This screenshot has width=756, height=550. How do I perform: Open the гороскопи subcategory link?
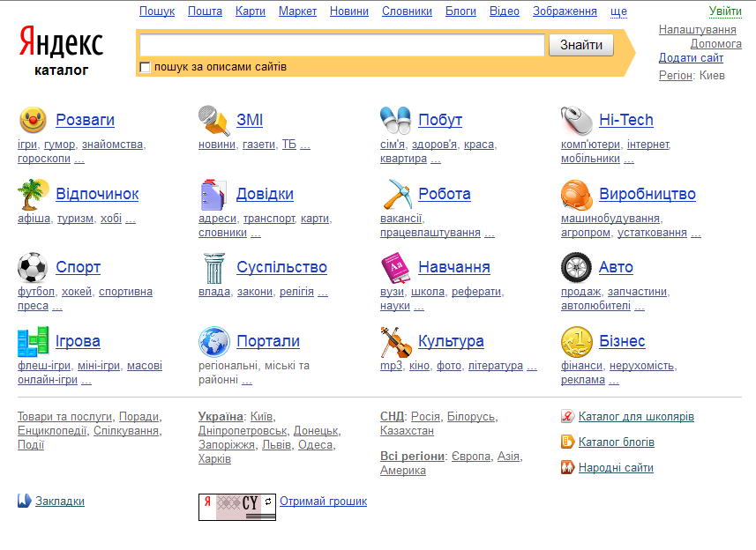click(44, 159)
